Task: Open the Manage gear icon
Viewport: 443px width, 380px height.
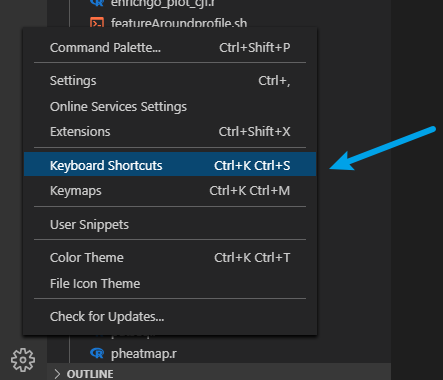Action: 23,360
